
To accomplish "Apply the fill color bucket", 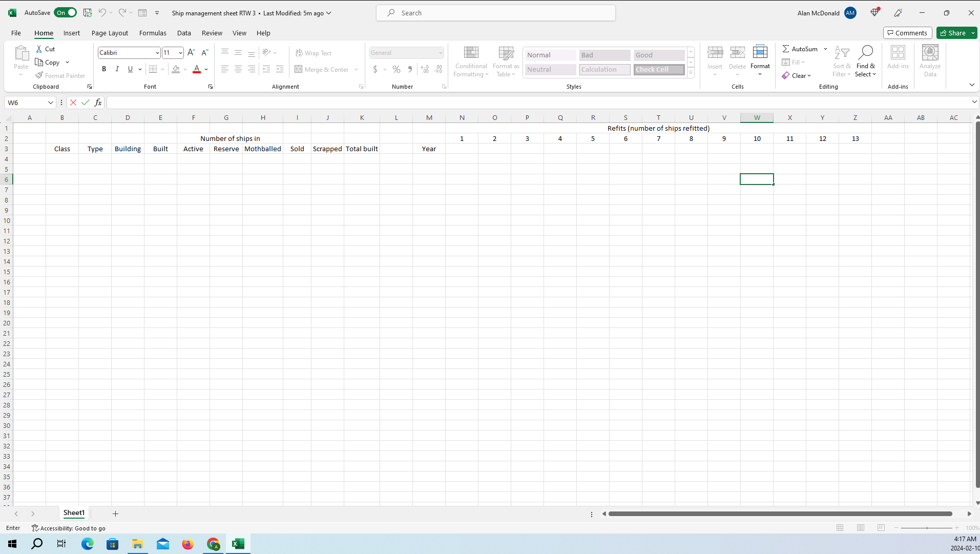I will pyautogui.click(x=176, y=69).
